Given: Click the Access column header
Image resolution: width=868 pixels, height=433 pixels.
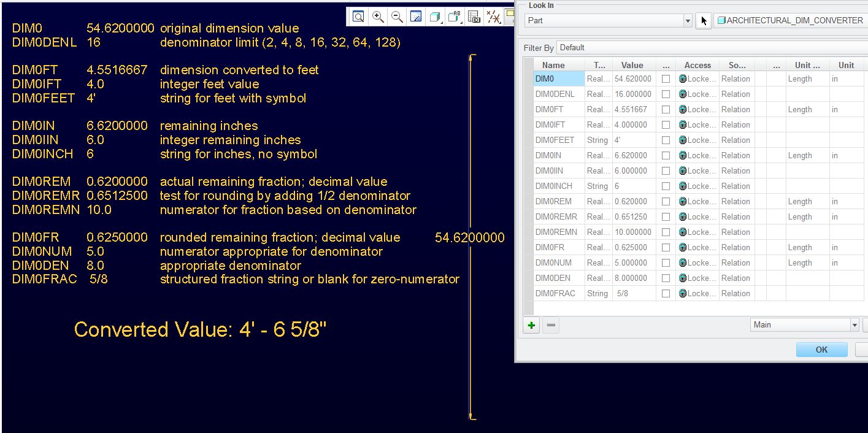Looking at the screenshot, I should pos(697,65).
